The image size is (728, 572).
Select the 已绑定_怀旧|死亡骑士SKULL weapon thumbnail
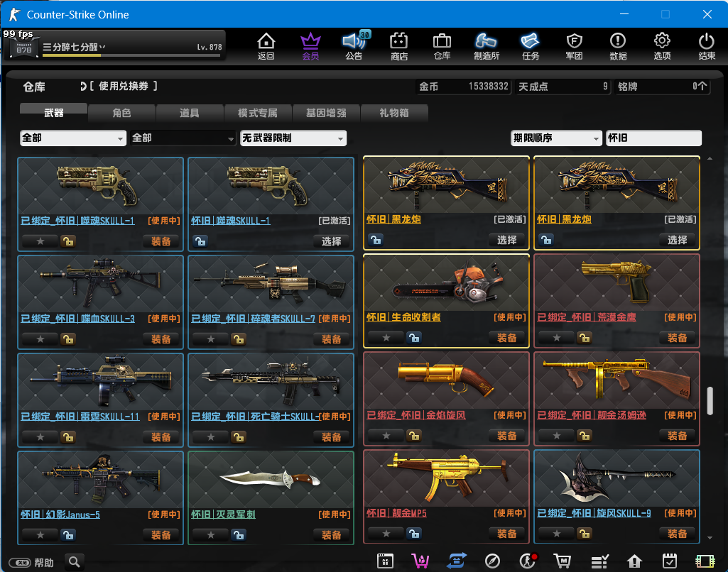(271, 381)
